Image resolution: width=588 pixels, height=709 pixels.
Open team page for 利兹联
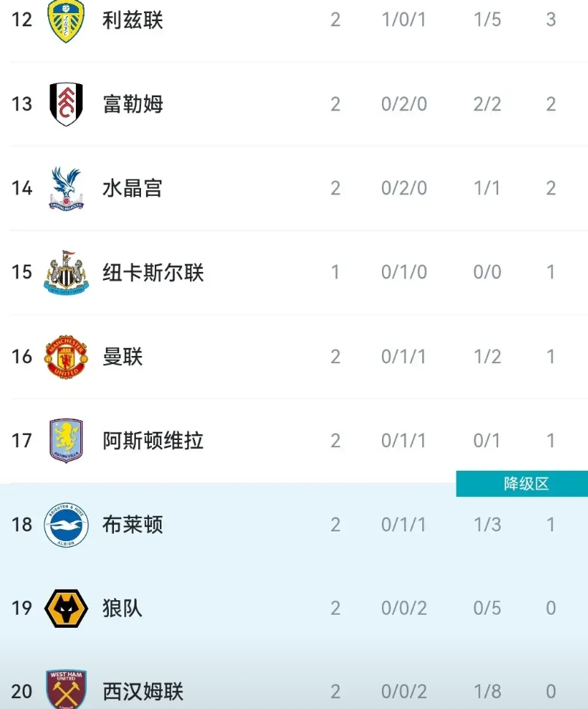[132, 20]
